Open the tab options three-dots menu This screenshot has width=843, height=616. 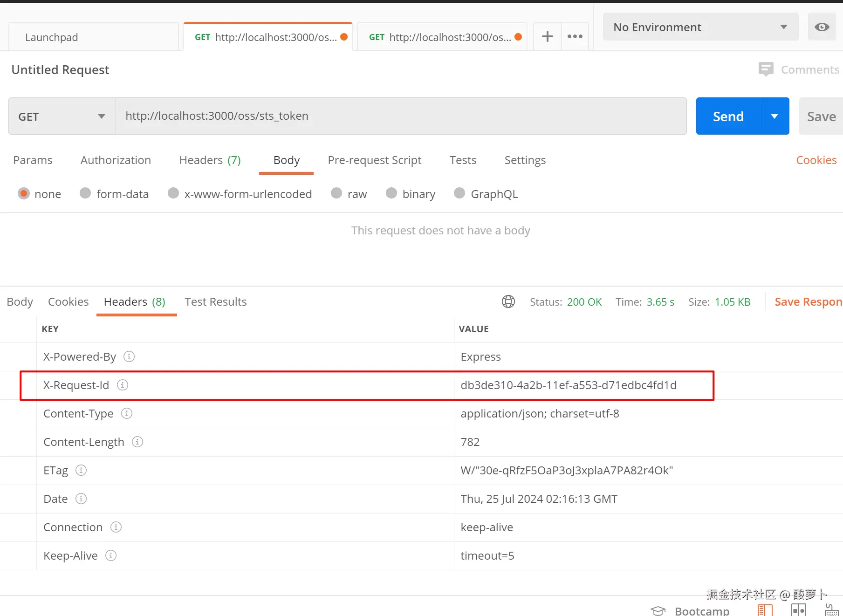pos(575,36)
